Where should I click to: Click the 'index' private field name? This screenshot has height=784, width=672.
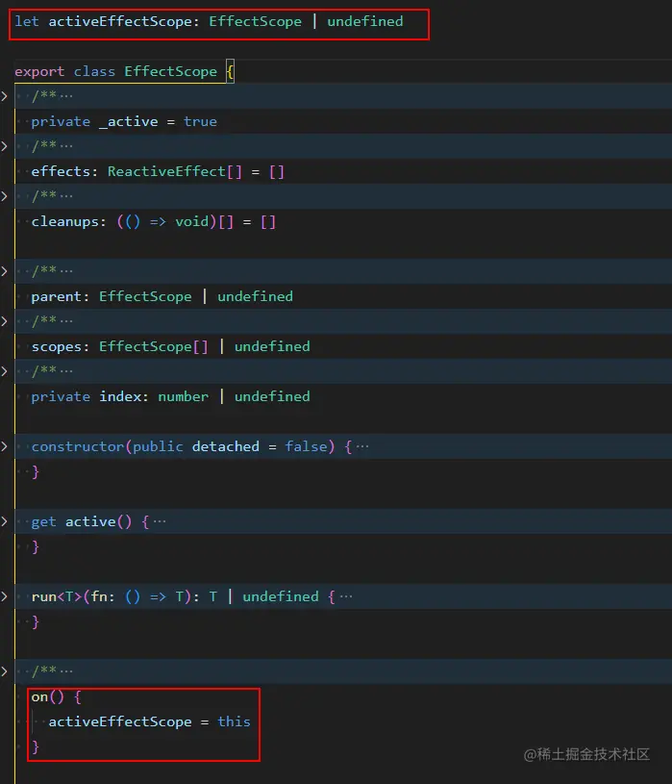(120, 396)
